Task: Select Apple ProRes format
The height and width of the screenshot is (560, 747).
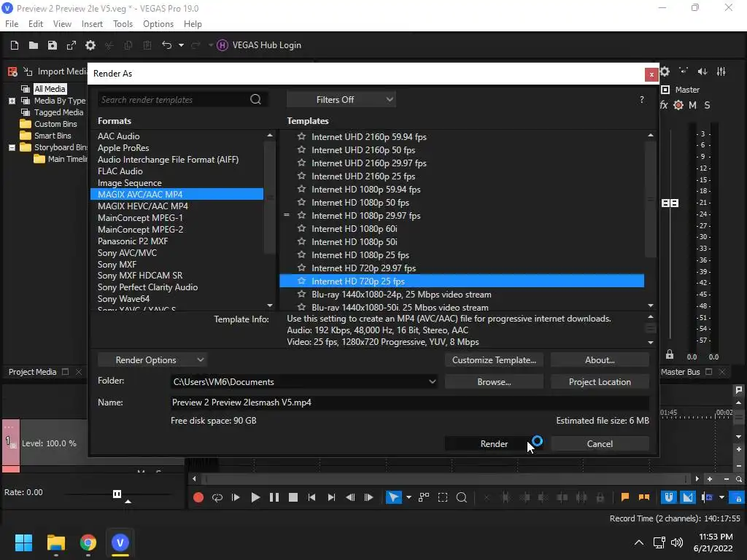Action: (x=123, y=148)
